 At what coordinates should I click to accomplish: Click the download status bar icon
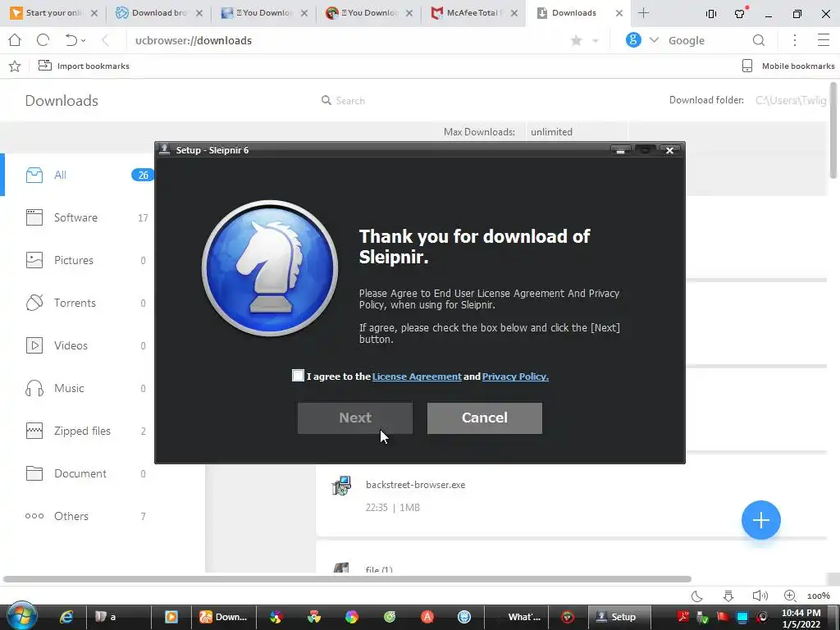[728, 596]
